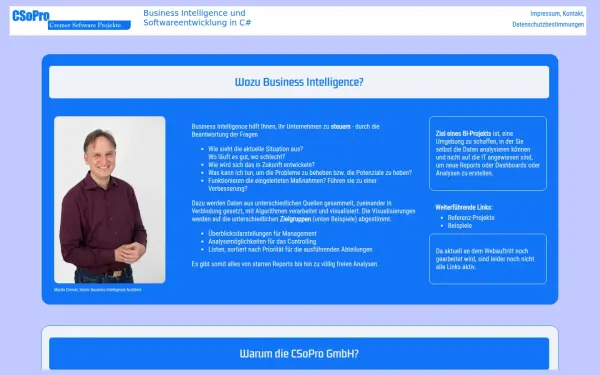Image resolution: width=600 pixels, height=375 pixels.
Task: Click bullet 'Funktionieren die eingeleiteten Maßnahmen?'
Action: [x=292, y=185]
